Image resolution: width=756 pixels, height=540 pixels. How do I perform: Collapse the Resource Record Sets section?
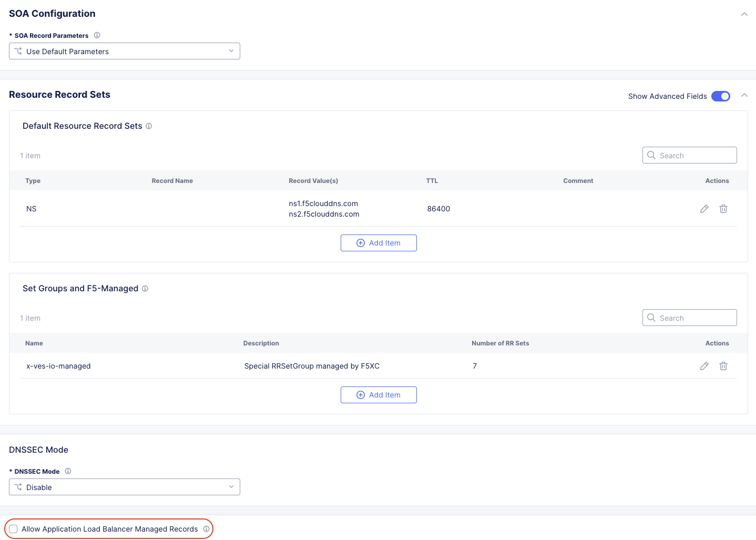744,95
